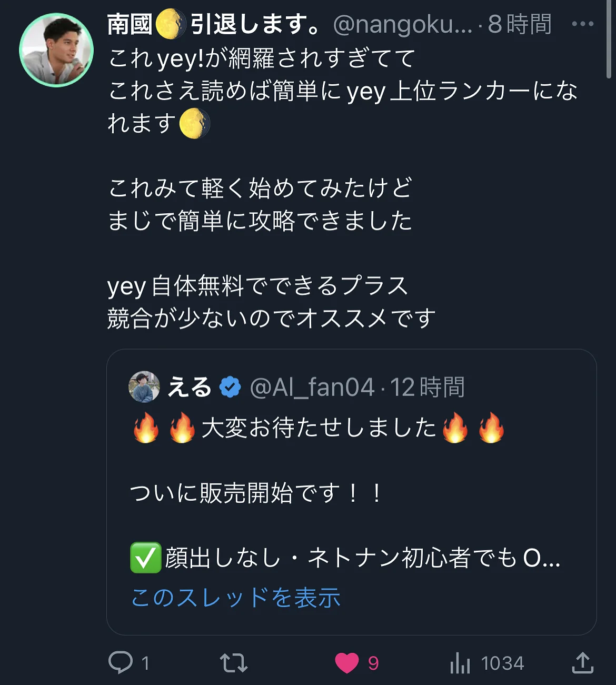This screenshot has width=616, height=685.
Task: Tap the blue verified badge beside える
Action: coord(230,388)
